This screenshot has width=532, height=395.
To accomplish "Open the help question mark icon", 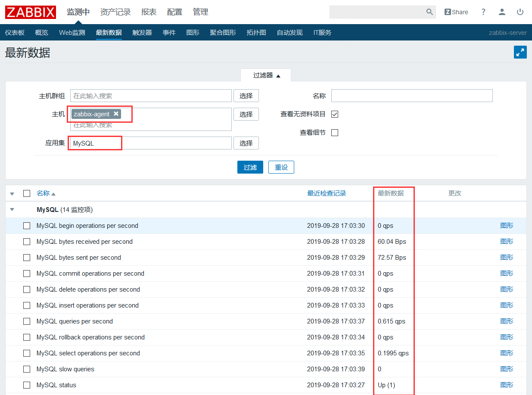I will (x=483, y=12).
